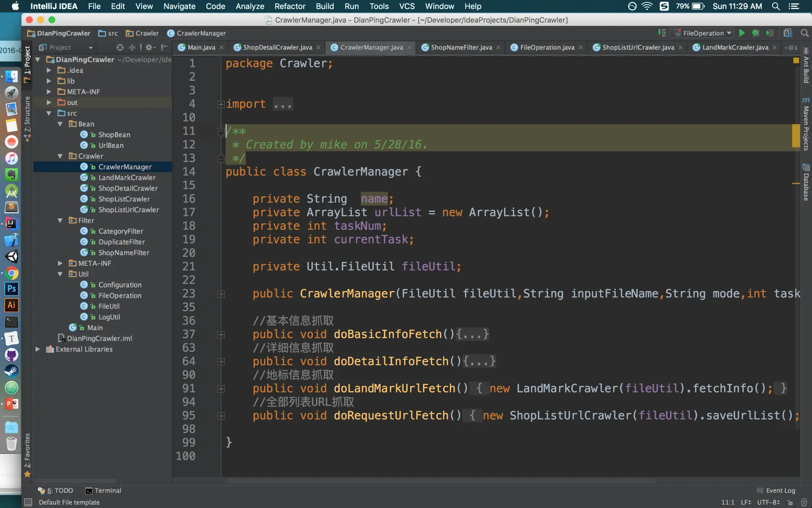Switch to ShopNameFilter.java tab

(x=461, y=47)
